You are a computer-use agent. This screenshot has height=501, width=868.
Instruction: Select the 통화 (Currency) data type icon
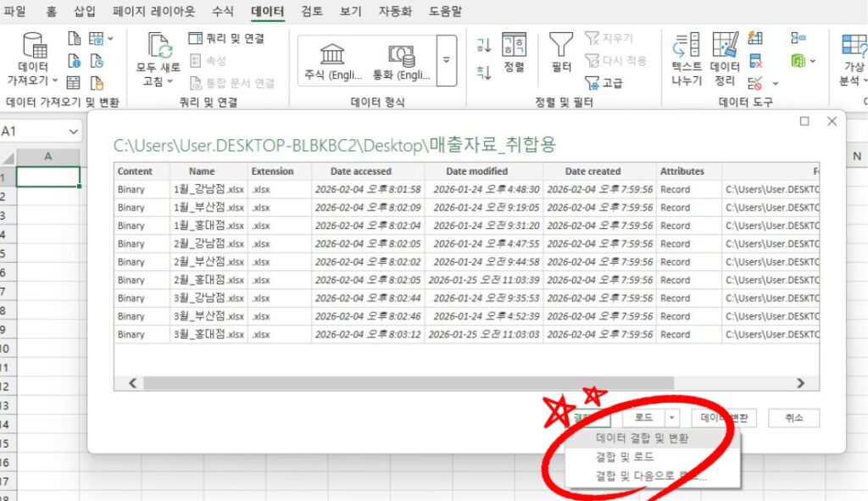402,54
